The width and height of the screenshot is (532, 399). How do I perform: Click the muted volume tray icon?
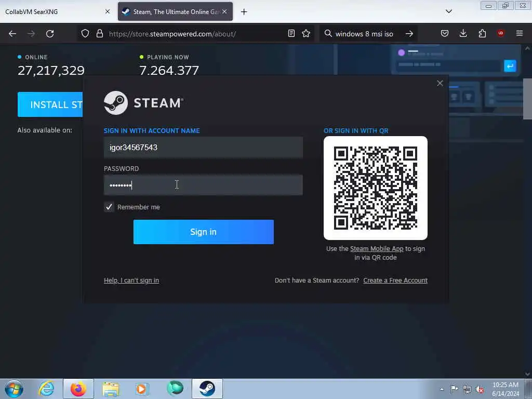click(x=480, y=390)
